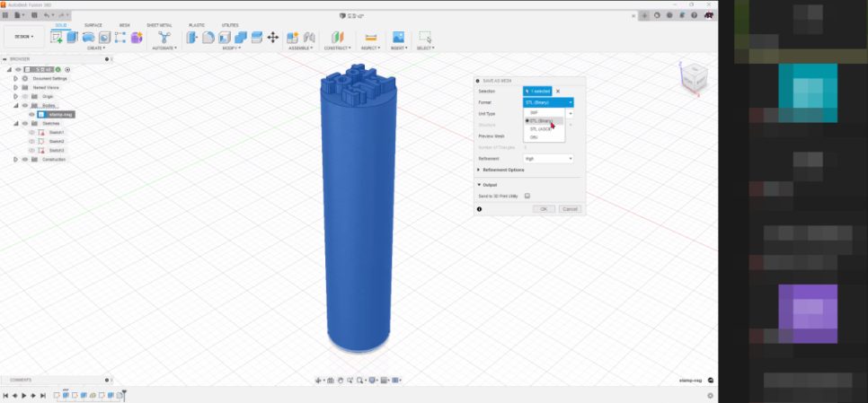Collapse the Output section
868x403 pixels.
coord(480,185)
